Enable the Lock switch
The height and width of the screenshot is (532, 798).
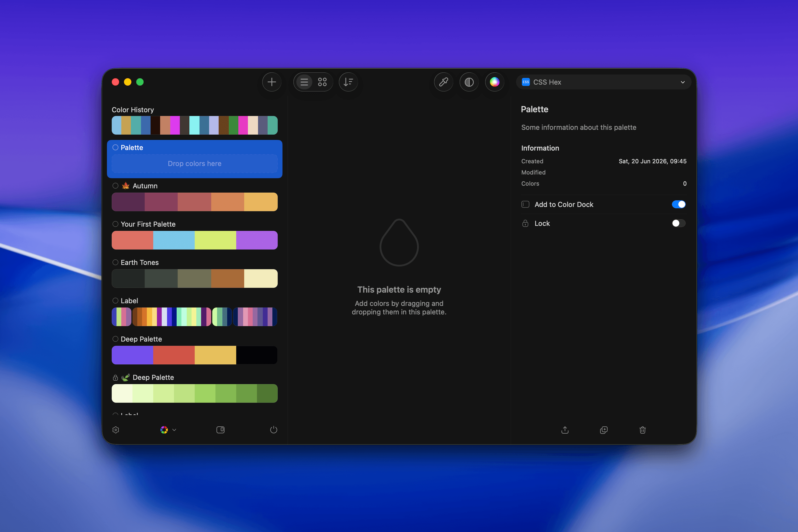point(679,223)
